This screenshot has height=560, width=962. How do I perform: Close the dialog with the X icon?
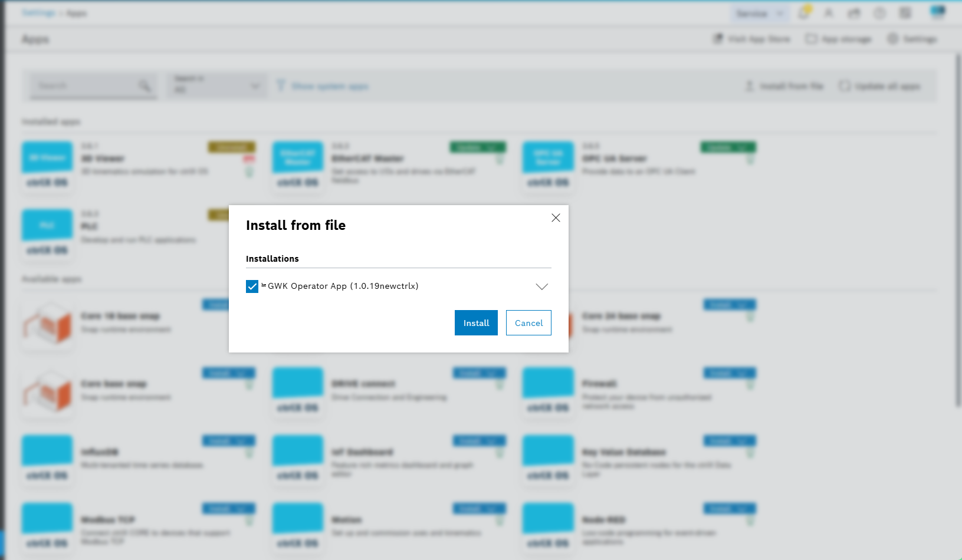556,218
